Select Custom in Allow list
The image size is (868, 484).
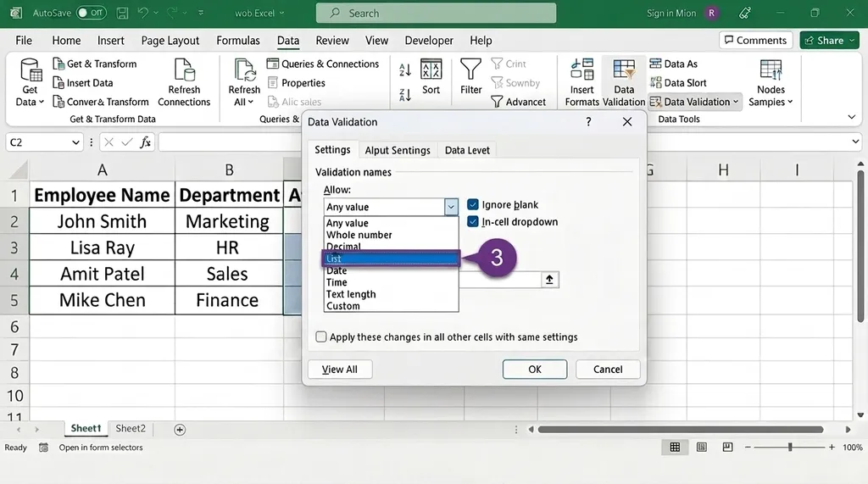point(391,306)
